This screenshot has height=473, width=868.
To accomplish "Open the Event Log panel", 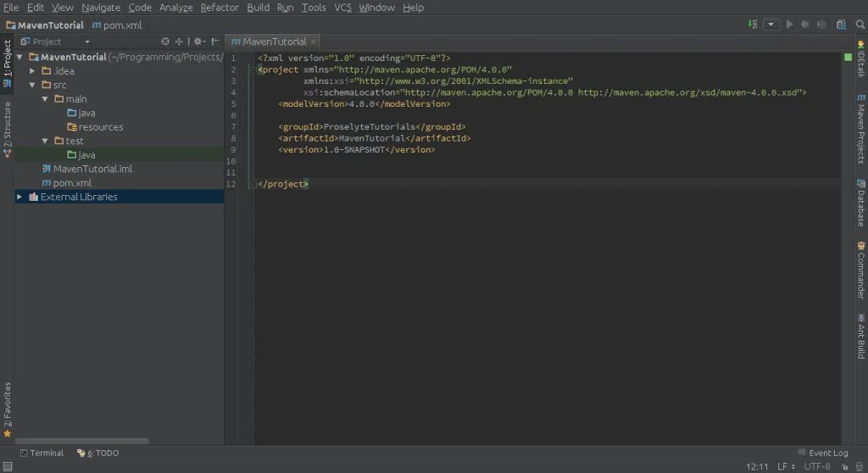I will point(822,453).
